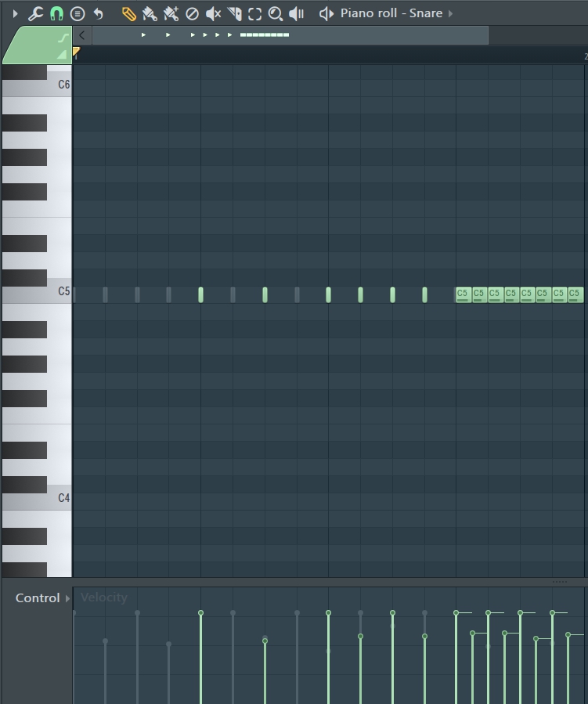588x704 pixels.
Task: Toggle the slide triangle on the green tab
Action: coord(62,55)
